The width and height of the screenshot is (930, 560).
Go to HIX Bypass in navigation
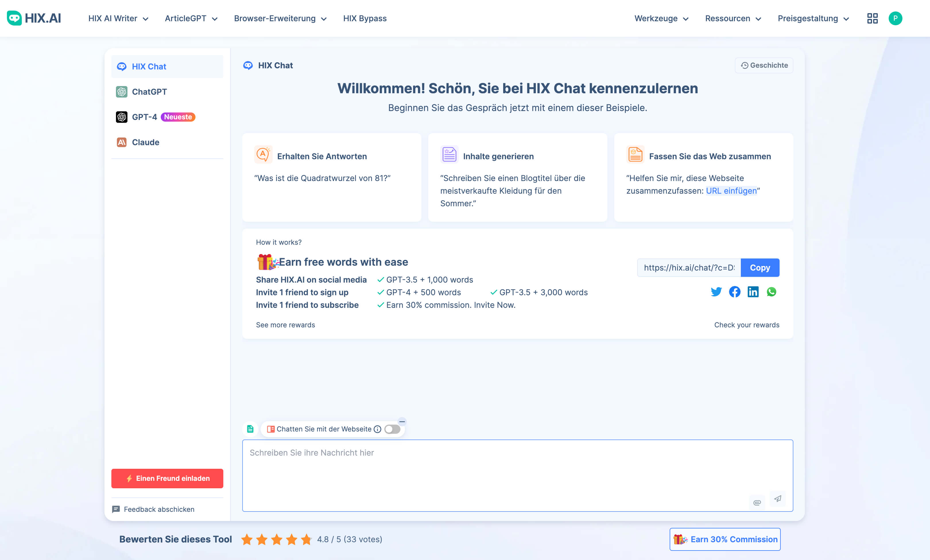pyautogui.click(x=365, y=18)
